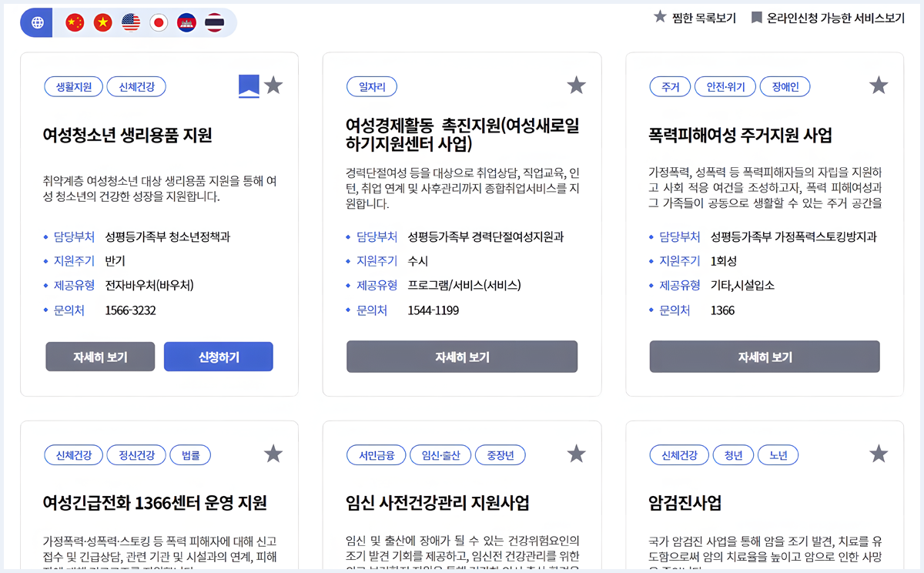The height and width of the screenshot is (573, 924).
Task: Click the globe language selector icon
Action: (36, 22)
